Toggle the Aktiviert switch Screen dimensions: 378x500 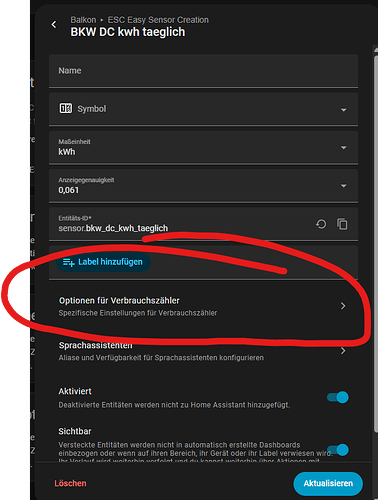[x=338, y=397]
